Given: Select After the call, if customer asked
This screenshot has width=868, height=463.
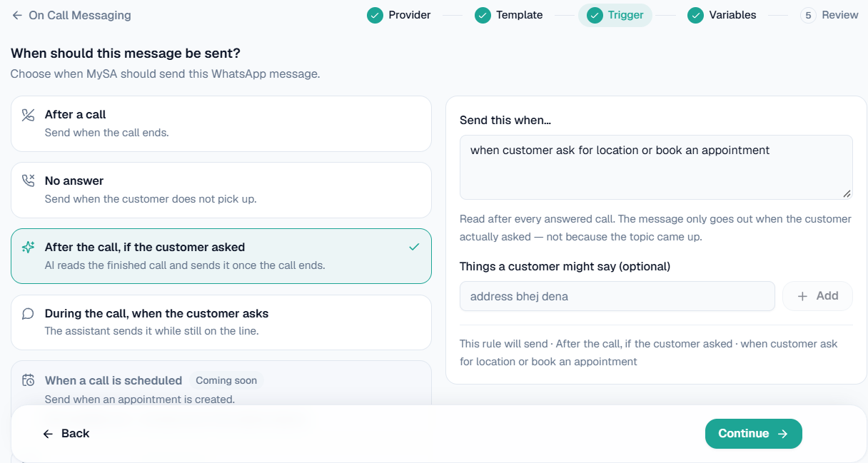Looking at the screenshot, I should pyautogui.click(x=221, y=256).
